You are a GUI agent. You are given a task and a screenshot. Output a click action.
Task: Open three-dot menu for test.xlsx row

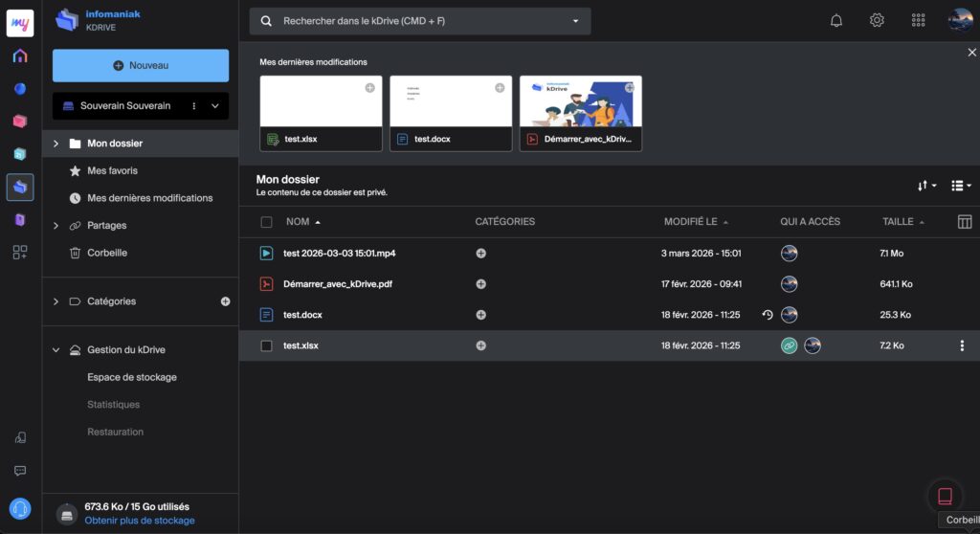click(962, 345)
